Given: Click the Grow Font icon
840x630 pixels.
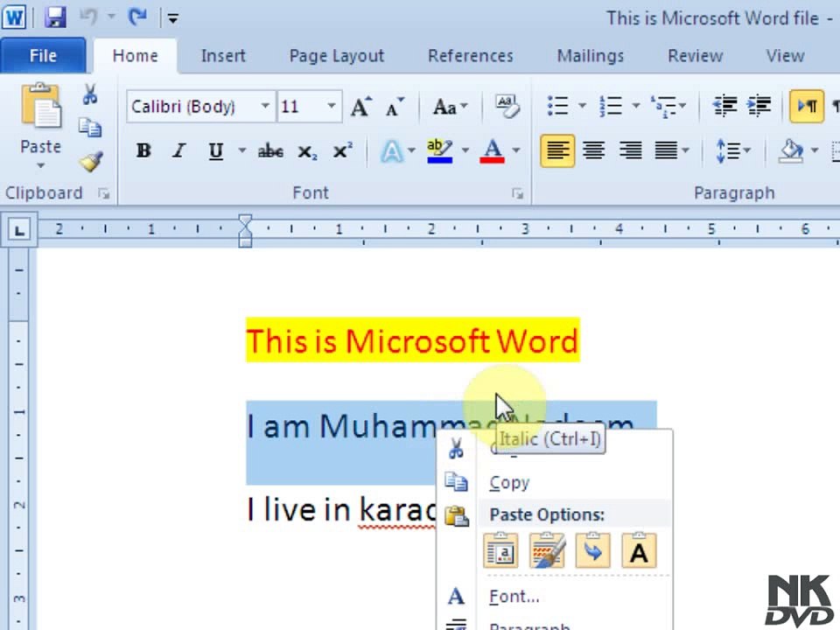Looking at the screenshot, I should point(361,107).
